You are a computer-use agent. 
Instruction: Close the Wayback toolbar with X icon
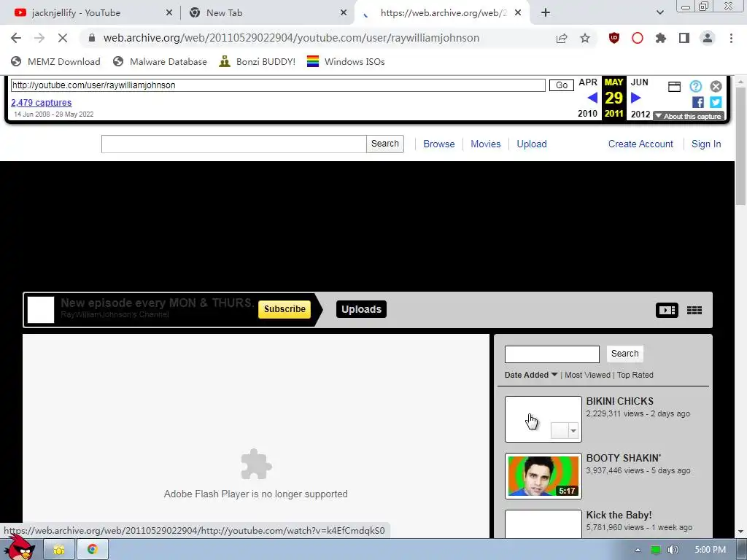716,86
